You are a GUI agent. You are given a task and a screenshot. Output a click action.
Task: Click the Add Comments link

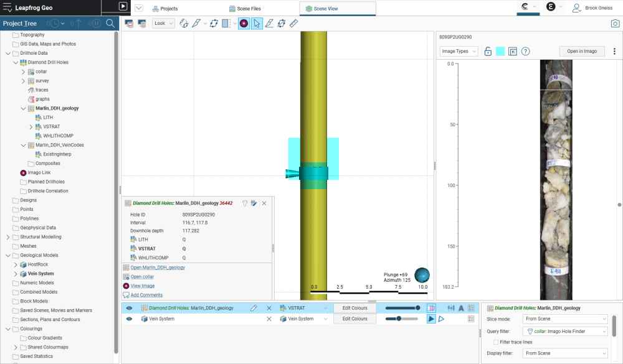[x=146, y=295]
